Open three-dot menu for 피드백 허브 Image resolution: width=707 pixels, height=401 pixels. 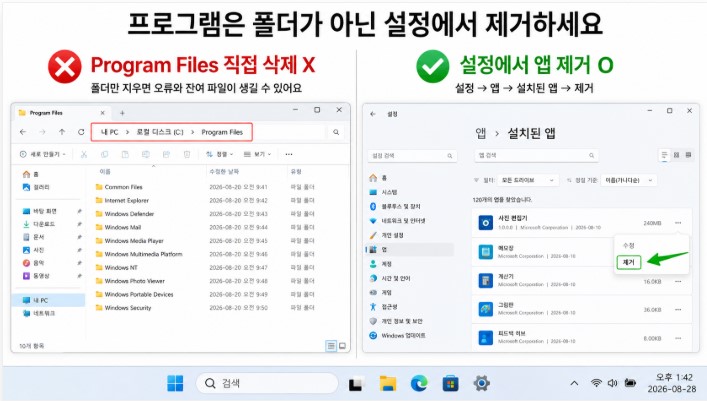click(x=678, y=338)
